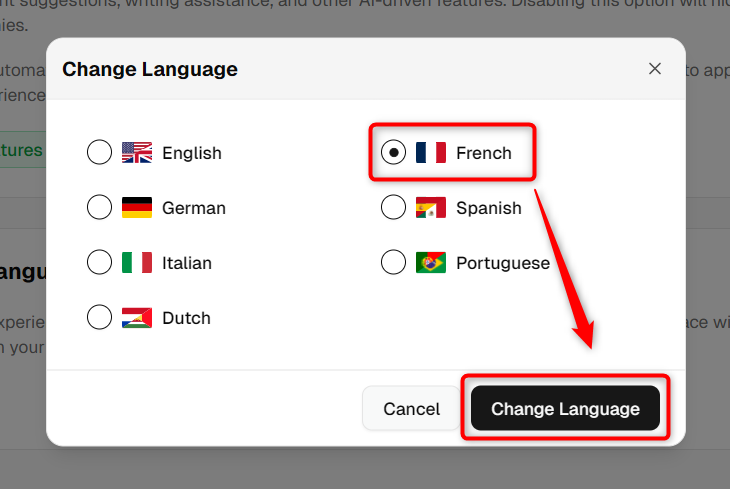Choose the Portuguese radio button
The image size is (730, 489).
(x=393, y=262)
